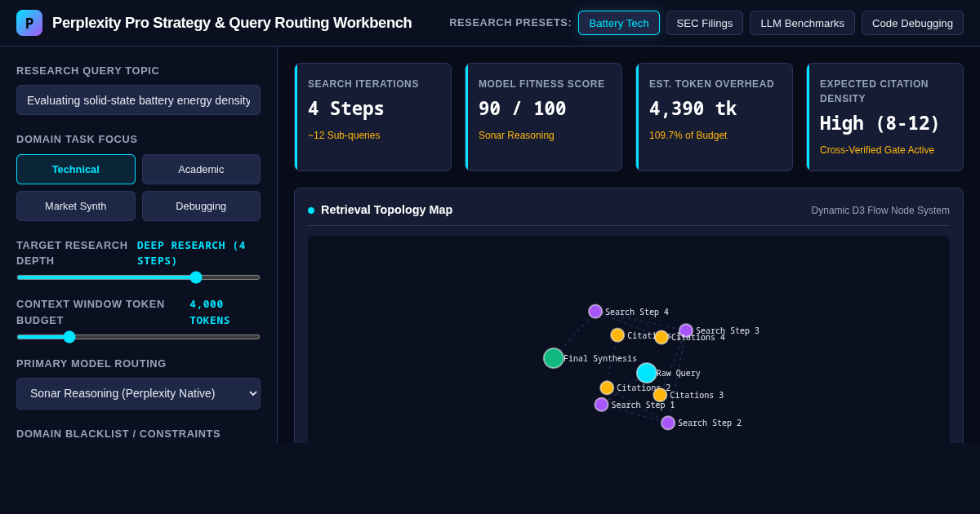Click the Est. Token Overhead card
980x514 pixels.
(715, 117)
